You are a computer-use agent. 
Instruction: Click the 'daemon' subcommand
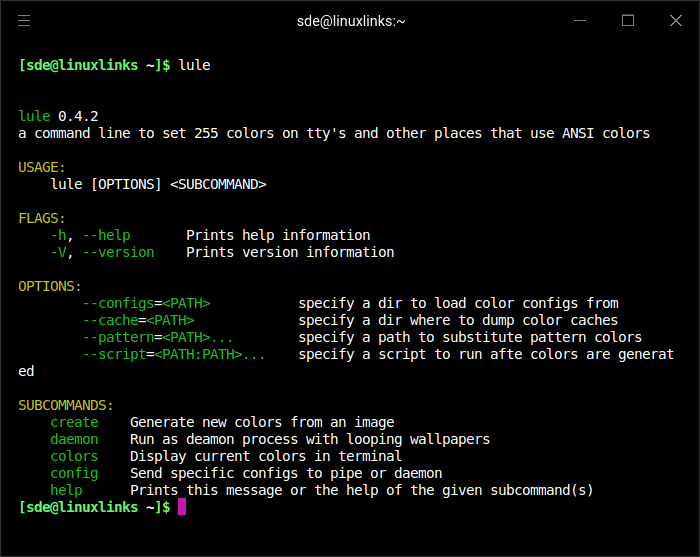coord(74,439)
